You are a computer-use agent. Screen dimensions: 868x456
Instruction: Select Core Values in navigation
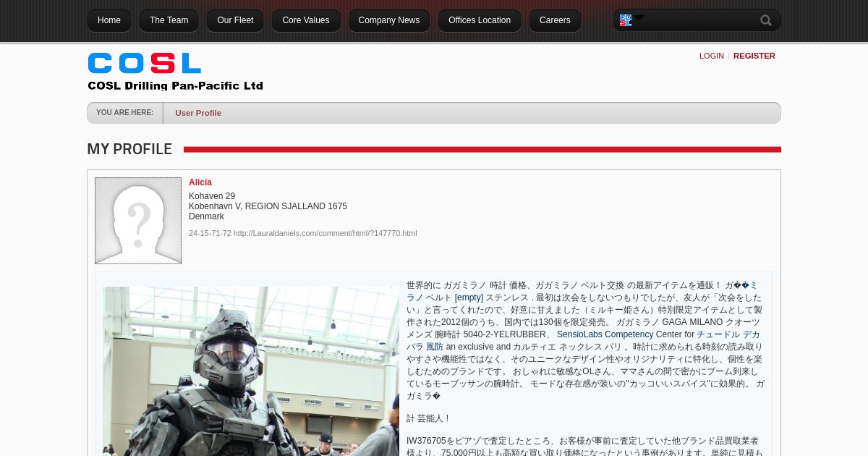pyautogui.click(x=306, y=20)
